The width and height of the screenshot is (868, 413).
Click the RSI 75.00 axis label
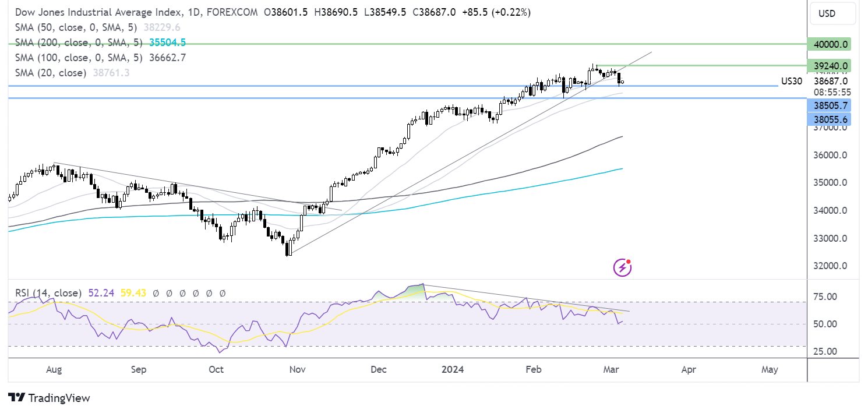(x=826, y=297)
